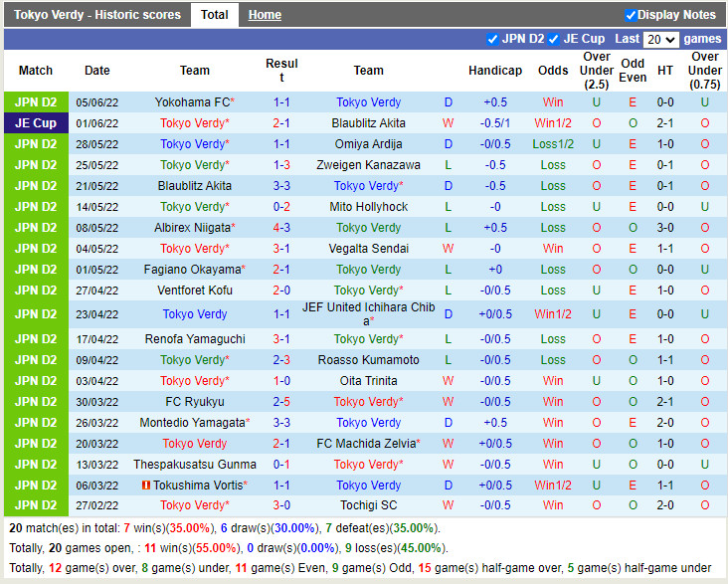
Task: Open the Montedio Yamagata team link
Action: [195, 423]
